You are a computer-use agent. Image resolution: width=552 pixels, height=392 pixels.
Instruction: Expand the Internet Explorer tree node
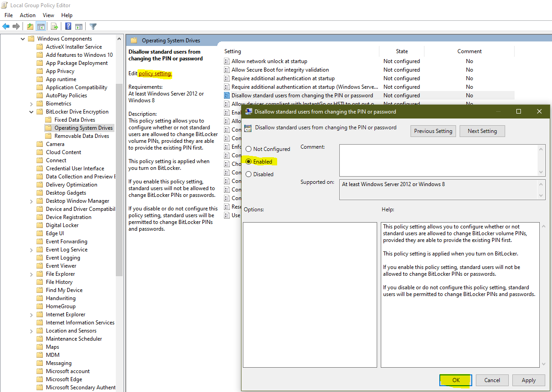pos(31,314)
